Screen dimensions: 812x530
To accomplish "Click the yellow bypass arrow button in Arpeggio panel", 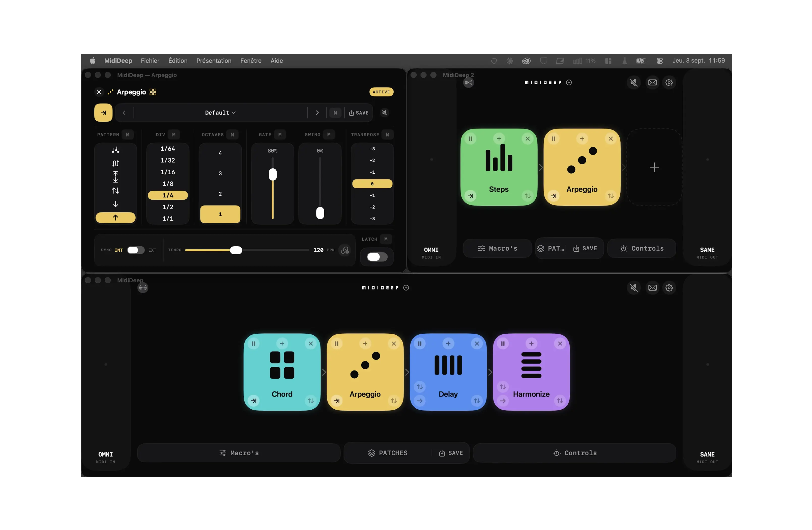I will tap(103, 113).
